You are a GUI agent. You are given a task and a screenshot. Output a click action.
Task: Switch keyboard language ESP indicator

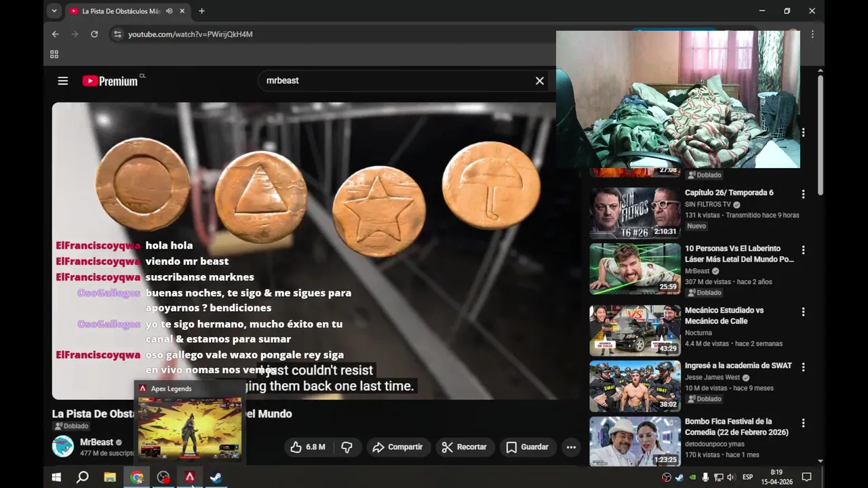point(748,477)
